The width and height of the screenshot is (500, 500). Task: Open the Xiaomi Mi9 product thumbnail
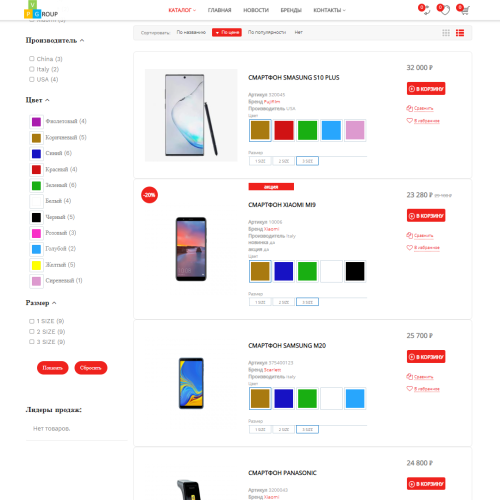(191, 249)
